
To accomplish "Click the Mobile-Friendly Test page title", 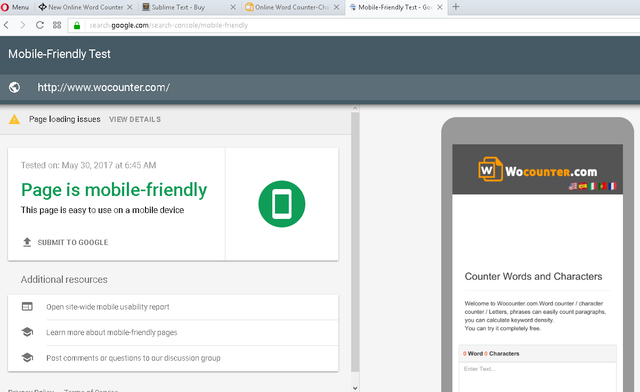I will click(59, 54).
